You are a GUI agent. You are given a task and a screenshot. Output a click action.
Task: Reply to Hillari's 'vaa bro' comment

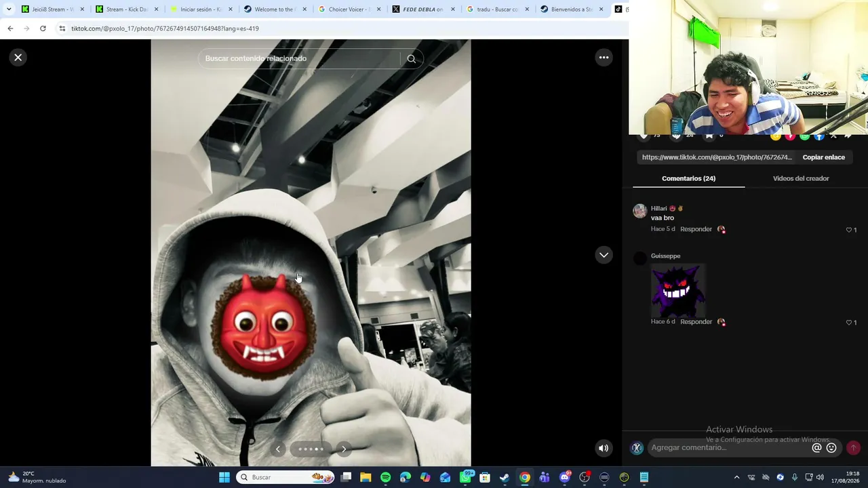pyautogui.click(x=696, y=229)
